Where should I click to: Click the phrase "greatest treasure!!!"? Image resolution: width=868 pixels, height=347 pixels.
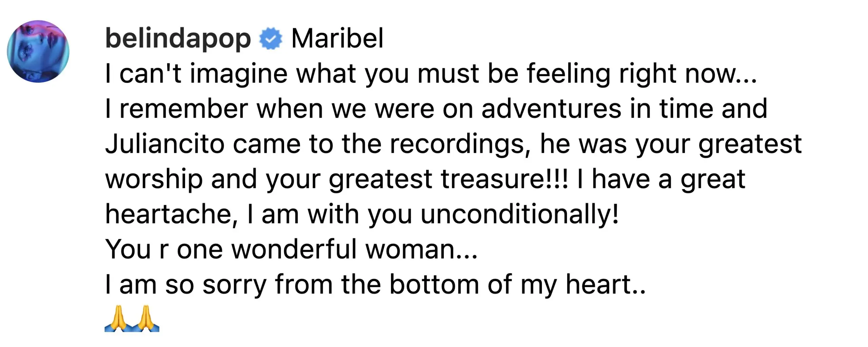(448, 179)
